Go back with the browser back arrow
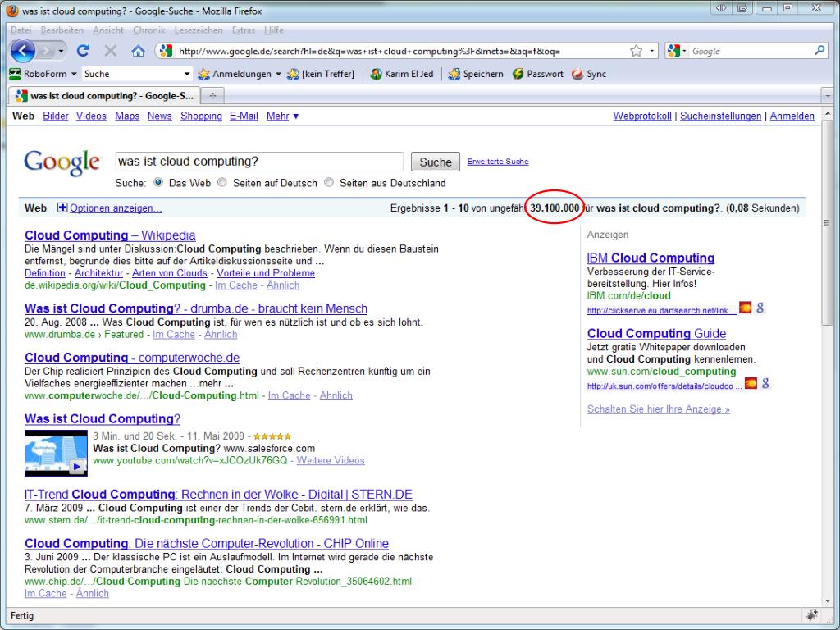 click(22, 51)
